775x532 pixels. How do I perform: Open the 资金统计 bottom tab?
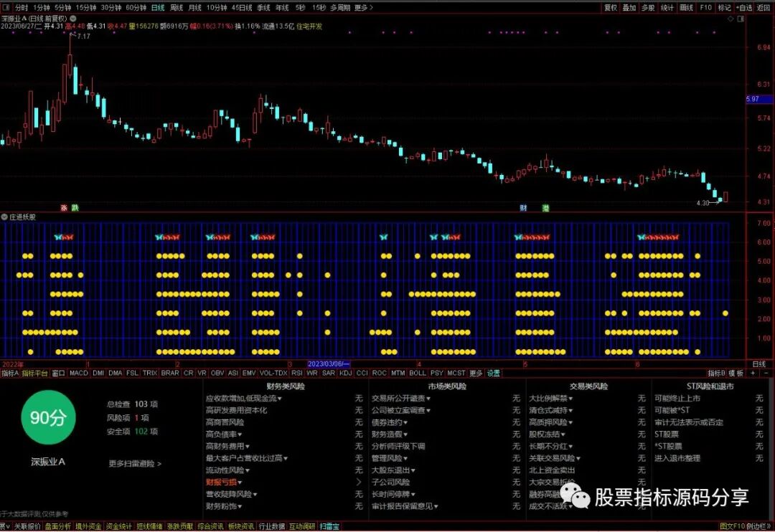tap(118, 526)
